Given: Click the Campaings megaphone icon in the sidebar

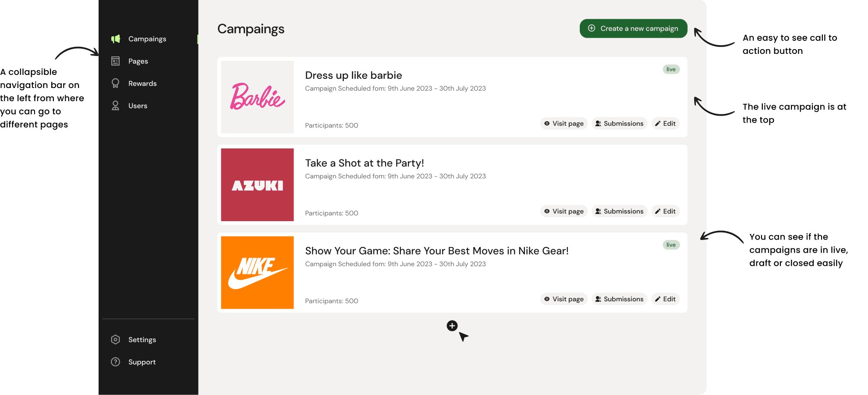Looking at the screenshot, I should [x=116, y=39].
